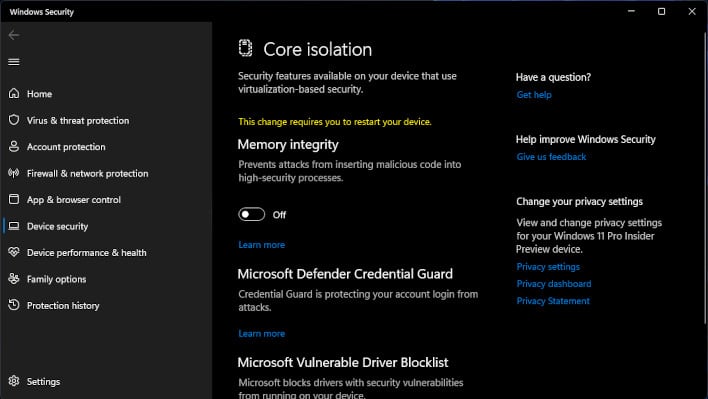708x399 pixels.
Task: Minimize the Windows Security window
Action: coord(631,11)
